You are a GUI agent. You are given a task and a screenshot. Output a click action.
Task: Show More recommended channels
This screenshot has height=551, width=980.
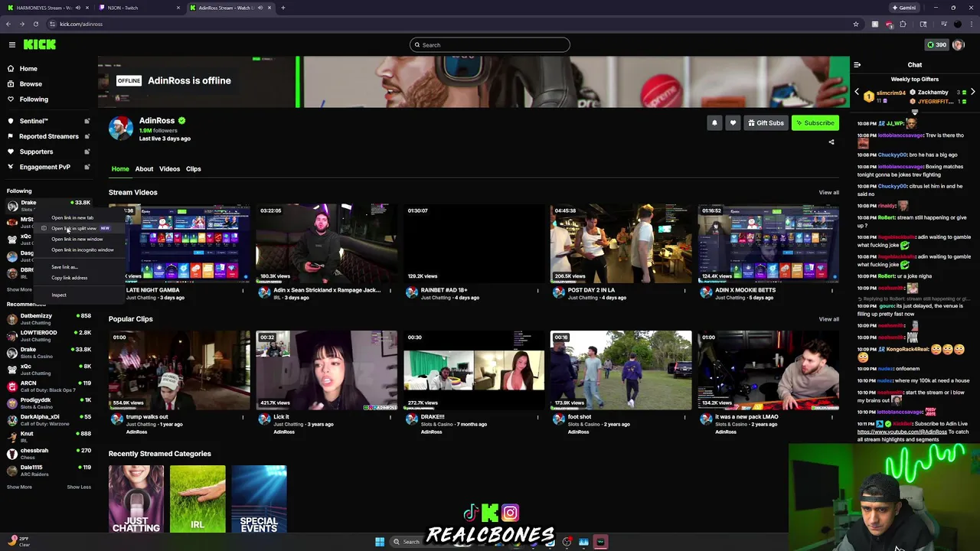pyautogui.click(x=19, y=487)
